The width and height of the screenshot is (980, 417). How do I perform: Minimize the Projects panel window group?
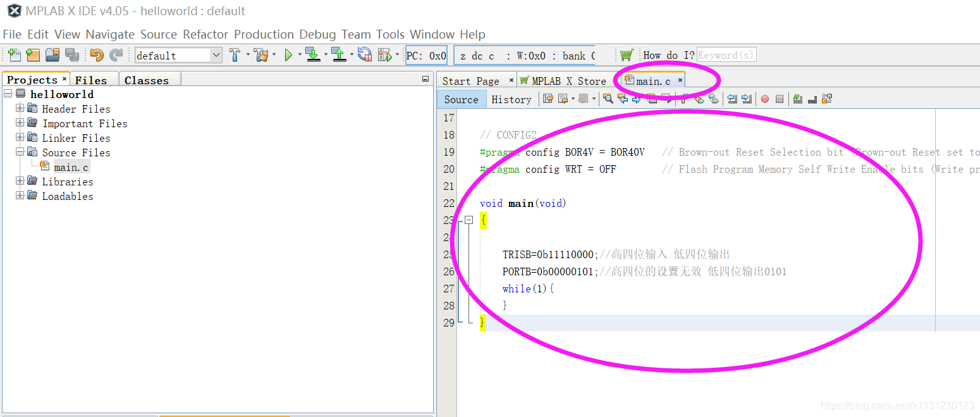426,79
